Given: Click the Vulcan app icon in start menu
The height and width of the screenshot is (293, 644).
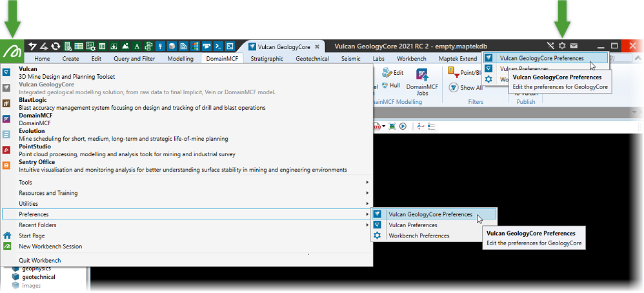Looking at the screenshot, I should 6,73.
